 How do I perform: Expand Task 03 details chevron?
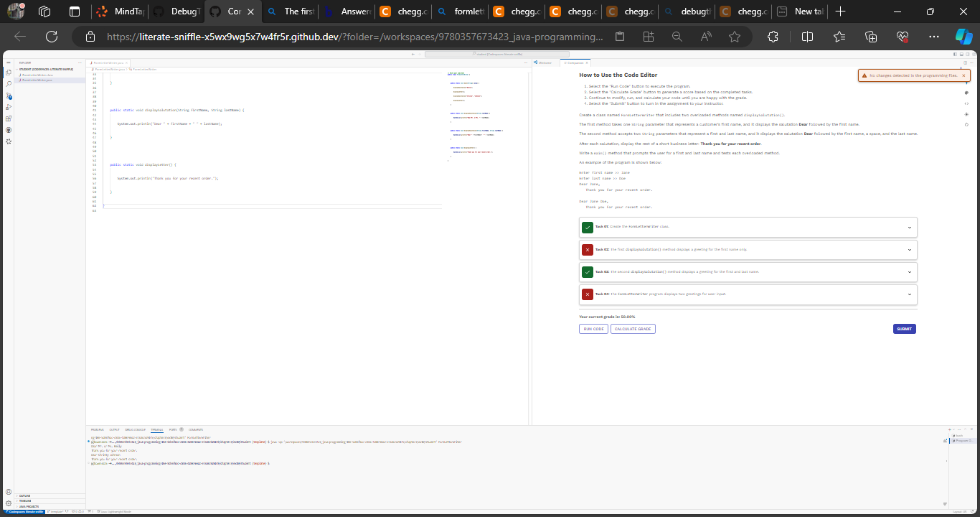click(910, 271)
